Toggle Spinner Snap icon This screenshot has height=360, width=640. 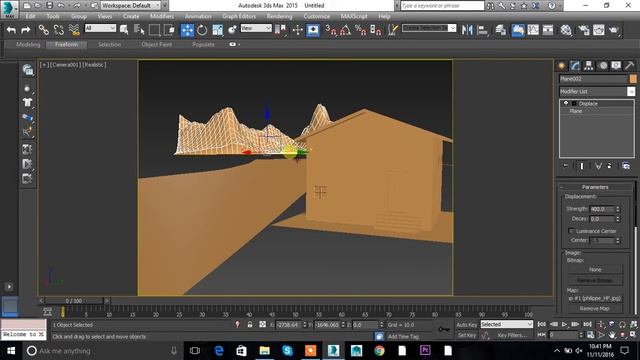click(x=376, y=30)
